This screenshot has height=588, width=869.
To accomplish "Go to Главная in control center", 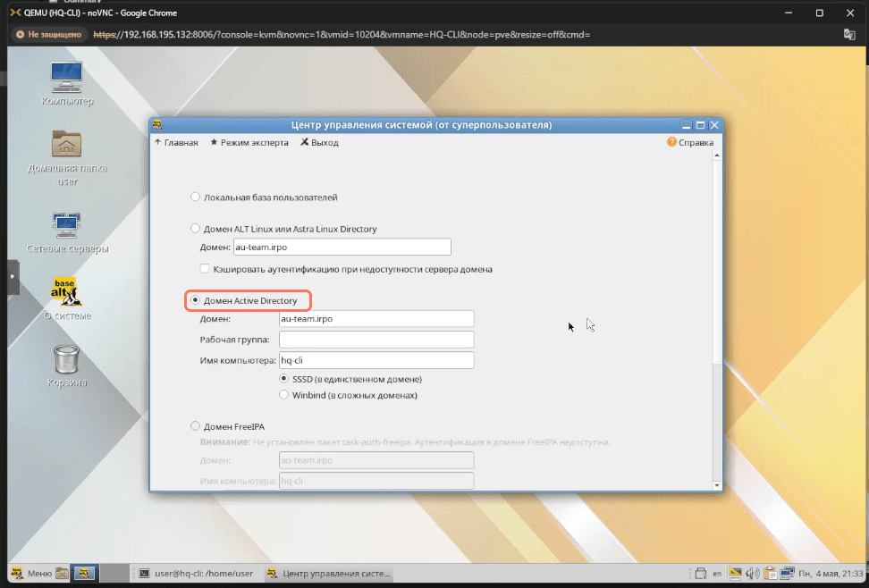I will 176,142.
